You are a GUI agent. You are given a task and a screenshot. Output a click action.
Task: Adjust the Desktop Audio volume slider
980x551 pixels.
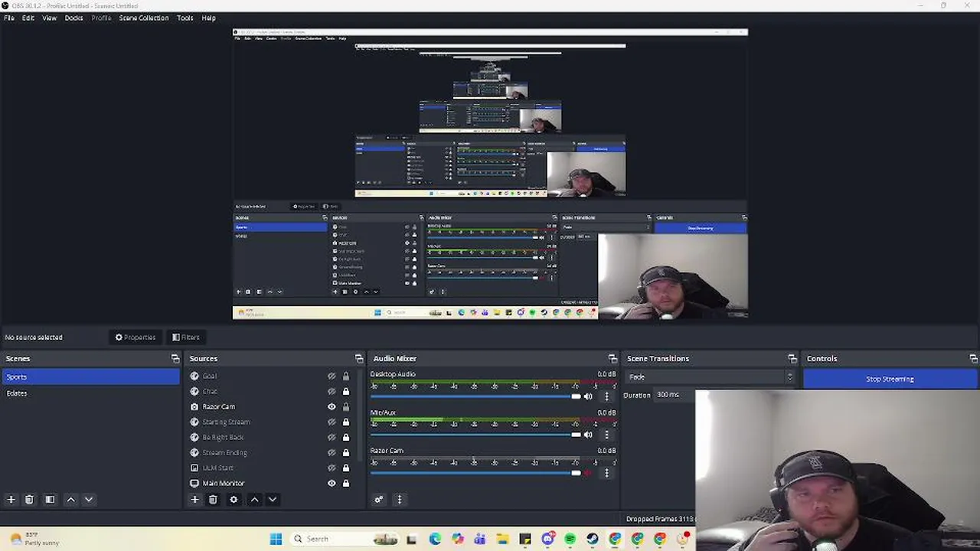(475, 396)
